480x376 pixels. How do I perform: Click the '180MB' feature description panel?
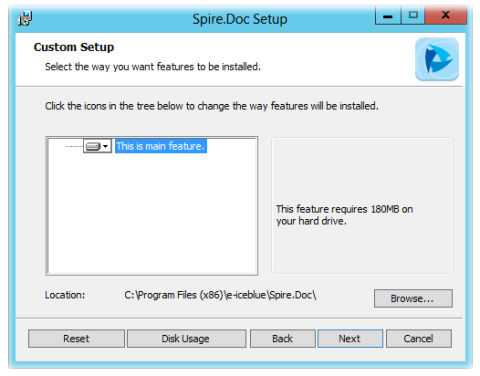click(x=362, y=206)
